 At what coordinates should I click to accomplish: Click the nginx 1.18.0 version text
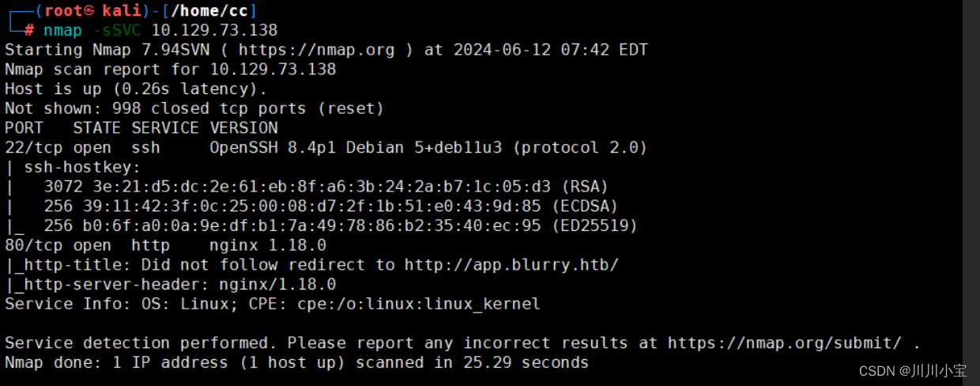[x=269, y=245]
